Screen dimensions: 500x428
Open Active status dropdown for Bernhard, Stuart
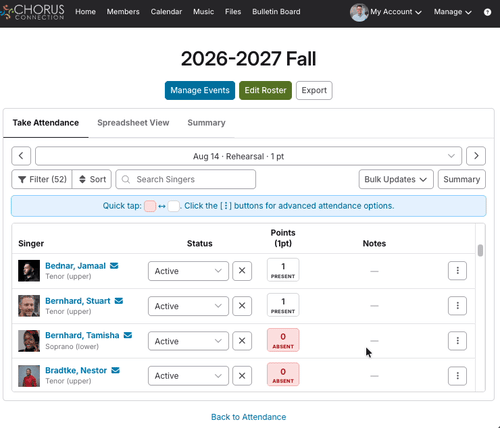pos(188,306)
